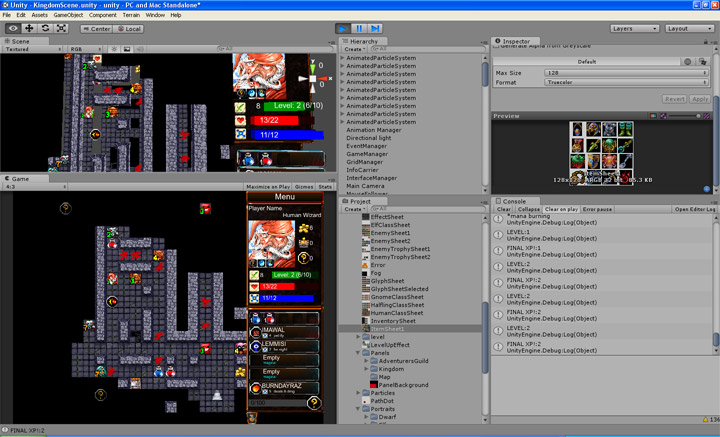Advance one frame with Step button
Image resolution: width=720 pixels, height=437 pixels.
375,28
